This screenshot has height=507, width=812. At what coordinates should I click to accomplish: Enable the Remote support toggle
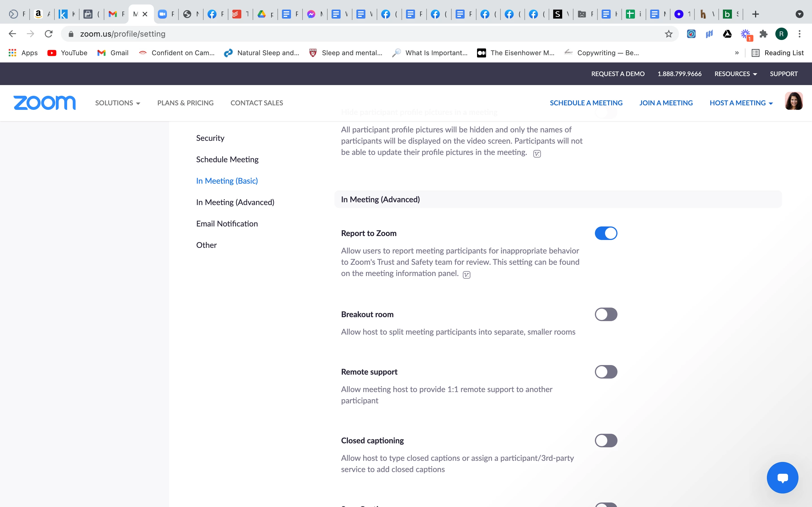tap(606, 372)
